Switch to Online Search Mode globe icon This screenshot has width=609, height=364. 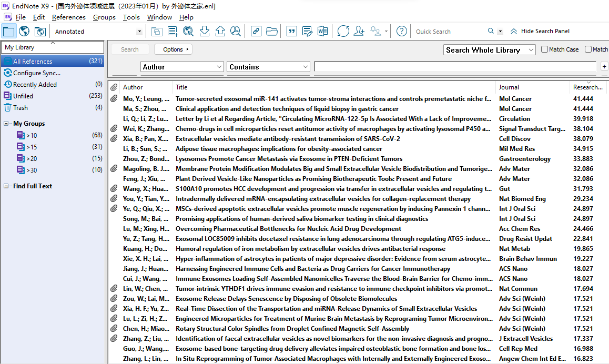[x=24, y=31]
